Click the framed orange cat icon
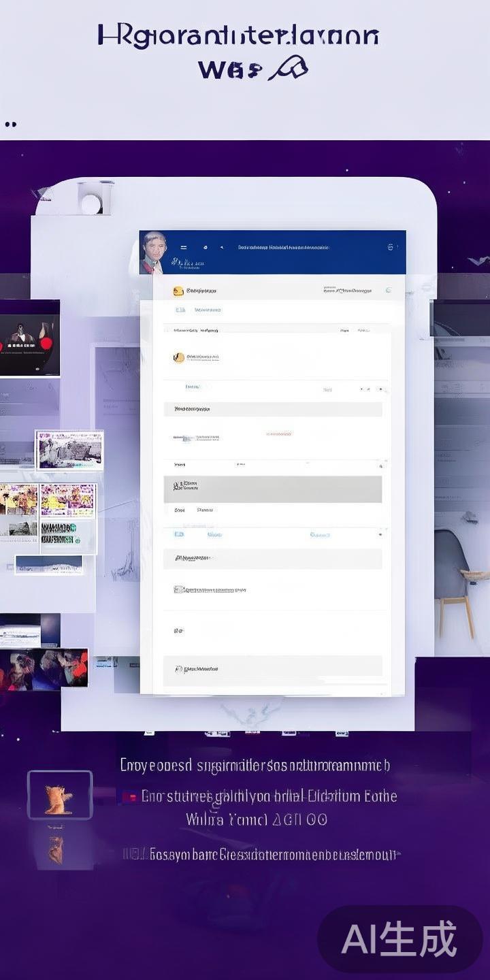Image resolution: width=490 pixels, height=980 pixels. [x=59, y=794]
